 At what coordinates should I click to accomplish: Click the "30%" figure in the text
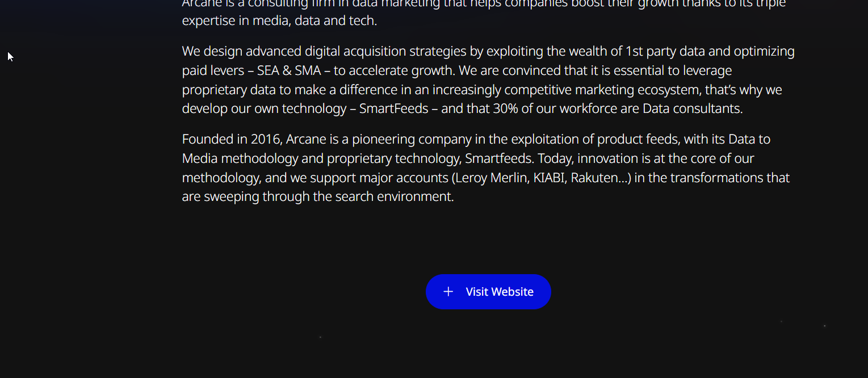coord(505,109)
